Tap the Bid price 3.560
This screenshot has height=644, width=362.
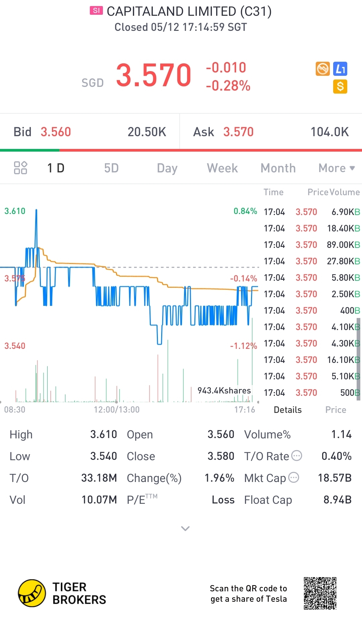[56, 132]
